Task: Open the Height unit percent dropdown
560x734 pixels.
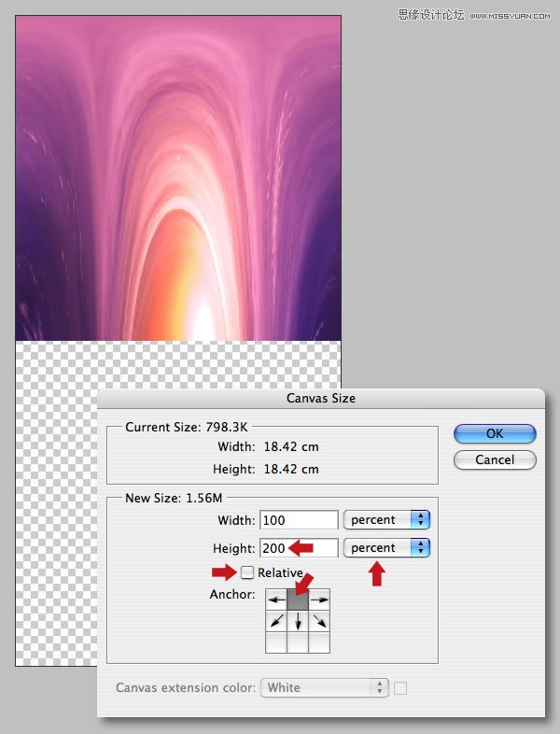Action: coord(387,547)
